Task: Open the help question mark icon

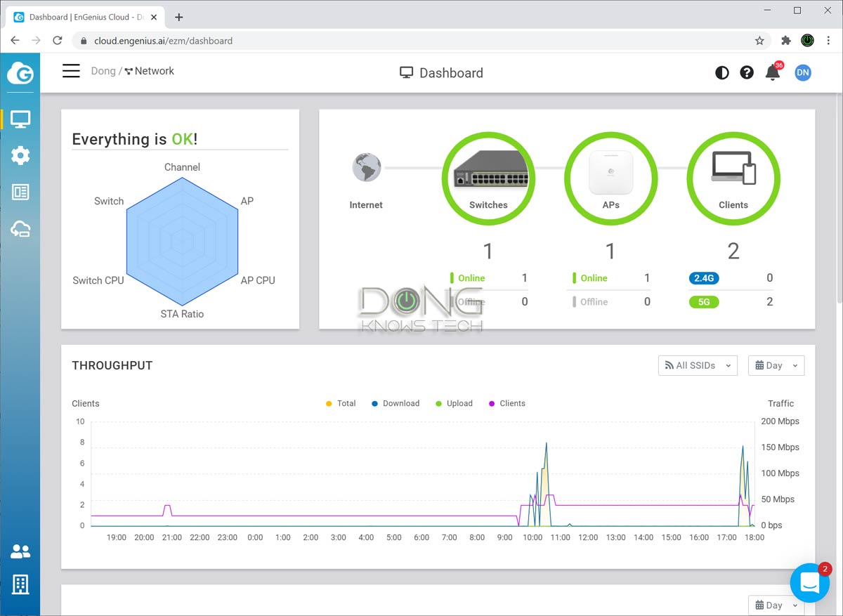Action: pyautogui.click(x=747, y=72)
